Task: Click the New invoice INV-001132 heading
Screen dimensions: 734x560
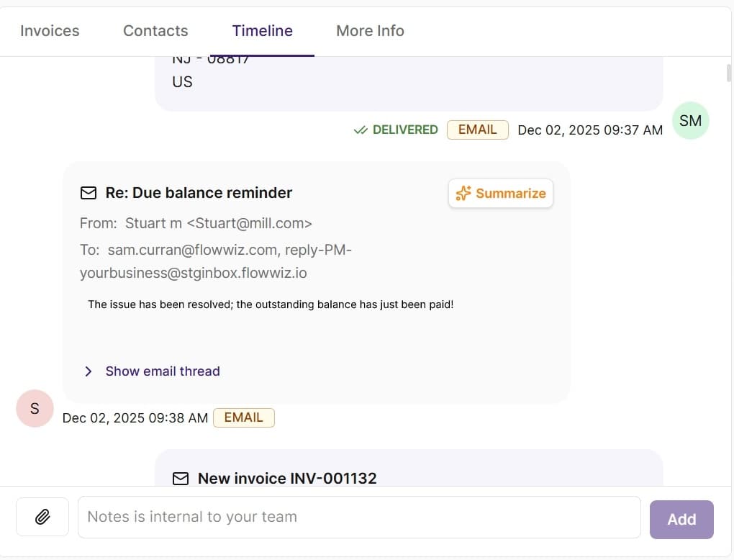Action: coord(287,479)
